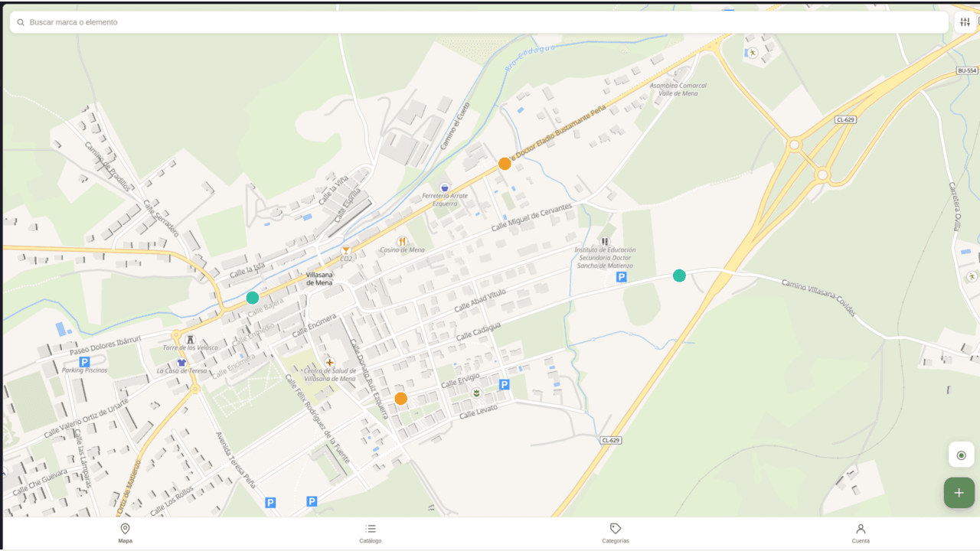Click parking icon near Instituto de Educación
Screen dimensions: 980x551
(621, 277)
